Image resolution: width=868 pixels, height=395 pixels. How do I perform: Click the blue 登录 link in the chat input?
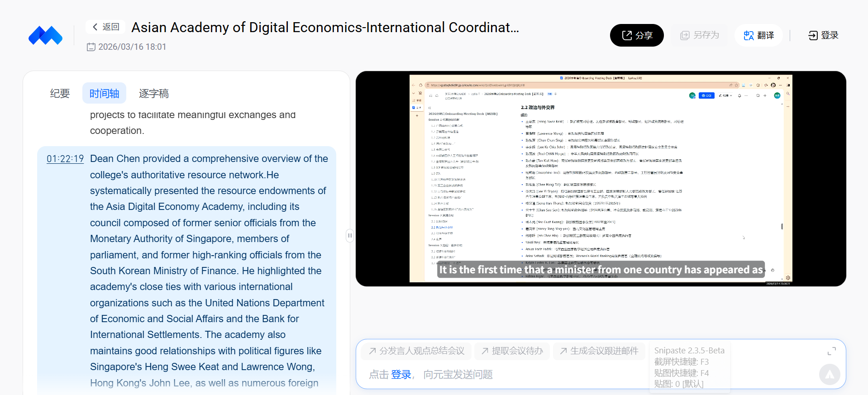click(401, 375)
